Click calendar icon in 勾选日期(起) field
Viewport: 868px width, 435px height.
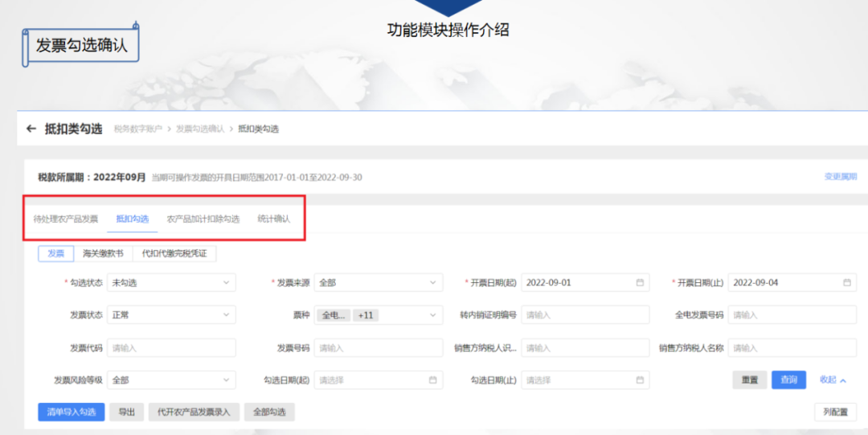(432, 380)
